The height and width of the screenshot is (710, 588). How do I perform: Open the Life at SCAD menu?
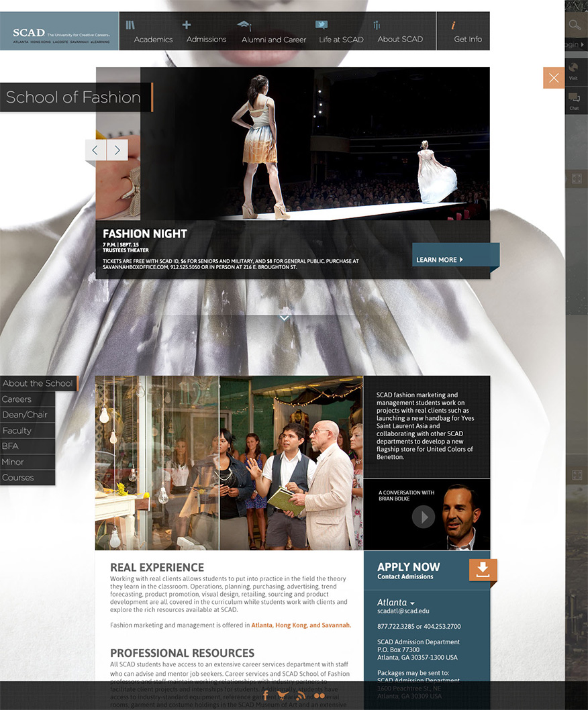pos(341,40)
